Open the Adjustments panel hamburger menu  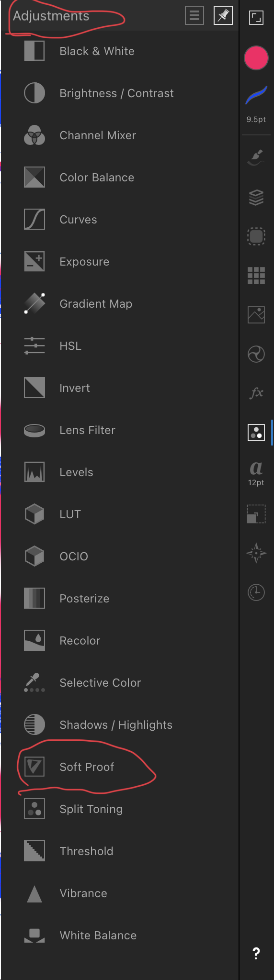194,16
